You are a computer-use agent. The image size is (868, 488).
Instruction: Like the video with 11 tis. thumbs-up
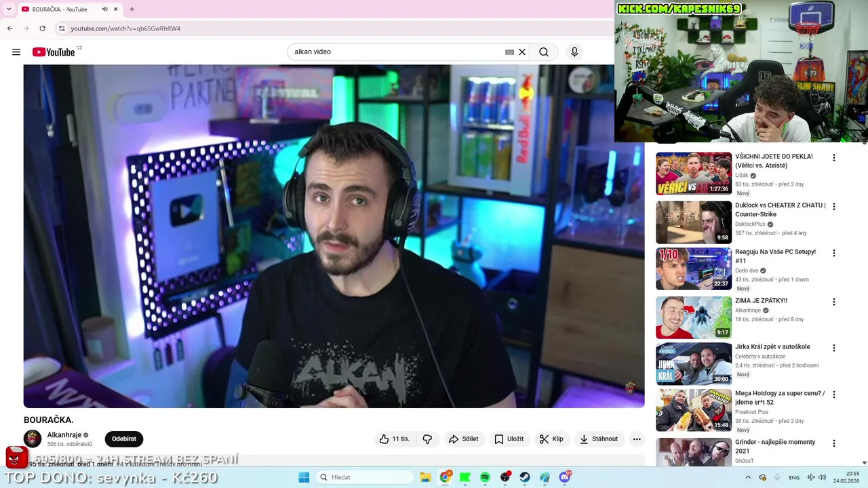pyautogui.click(x=395, y=439)
